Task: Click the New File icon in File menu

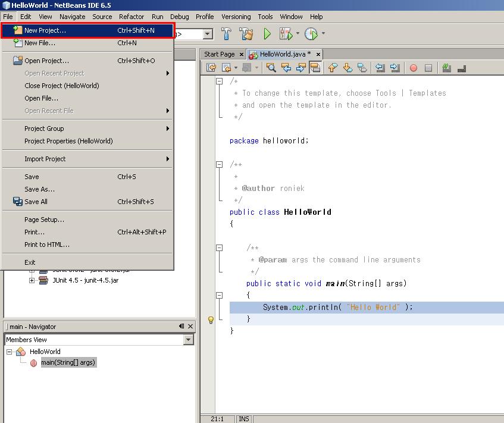Action: click(x=18, y=42)
